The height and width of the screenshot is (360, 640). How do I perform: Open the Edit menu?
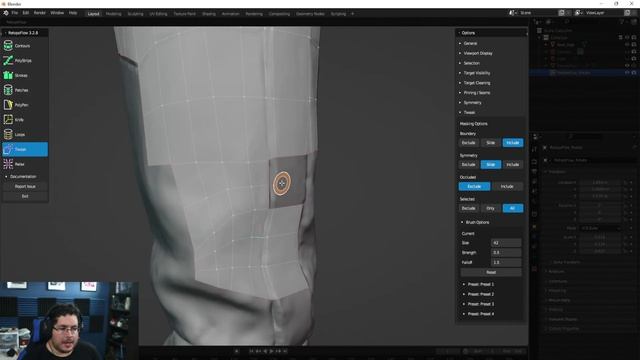pos(26,13)
